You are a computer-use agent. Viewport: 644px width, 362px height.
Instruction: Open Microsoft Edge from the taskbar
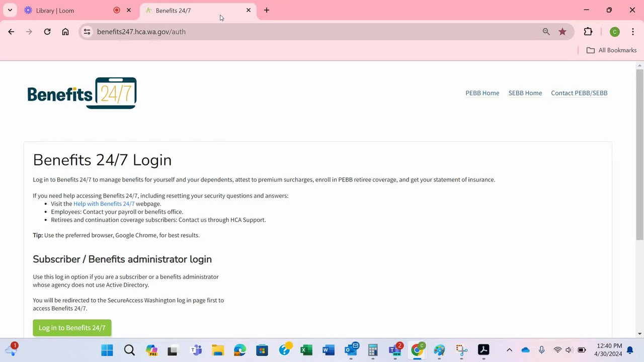(240, 350)
